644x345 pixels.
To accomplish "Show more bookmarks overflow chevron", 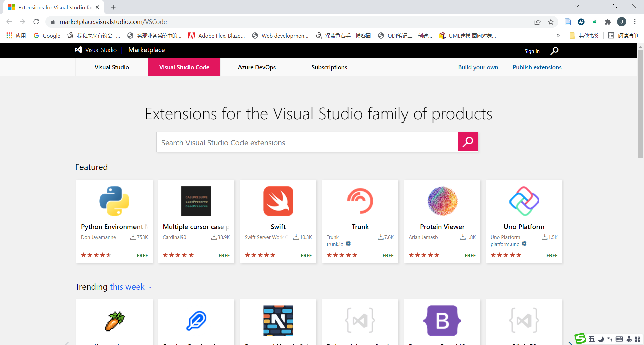I will click(x=558, y=35).
